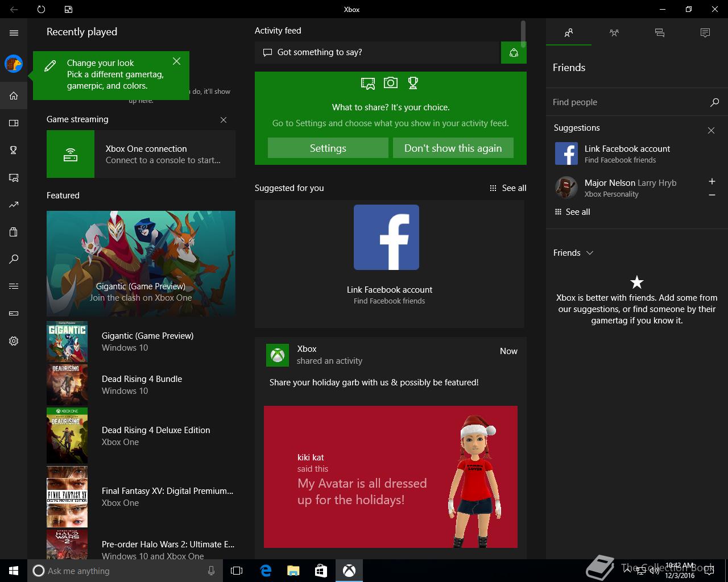Open File Explorer from taskbar

pyautogui.click(x=293, y=571)
